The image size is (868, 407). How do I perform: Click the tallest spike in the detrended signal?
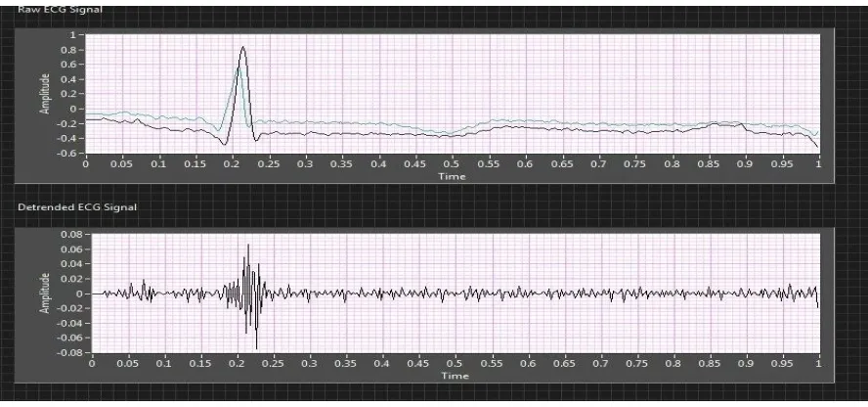[248, 246]
